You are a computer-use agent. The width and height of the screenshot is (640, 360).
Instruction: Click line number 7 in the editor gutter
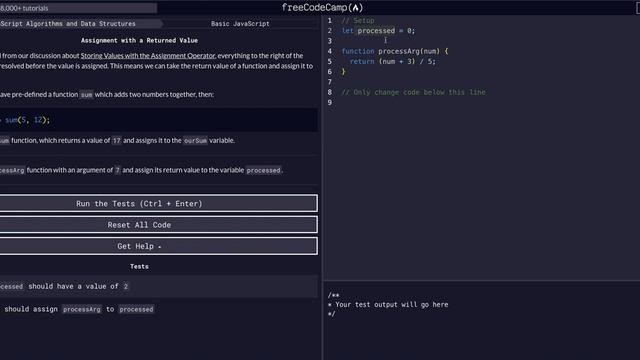click(330, 82)
